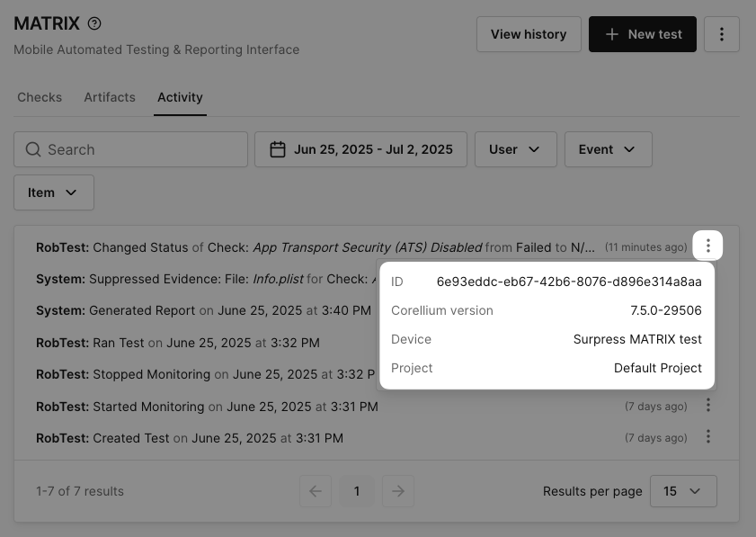Switch to the Checks tab

pyautogui.click(x=40, y=97)
